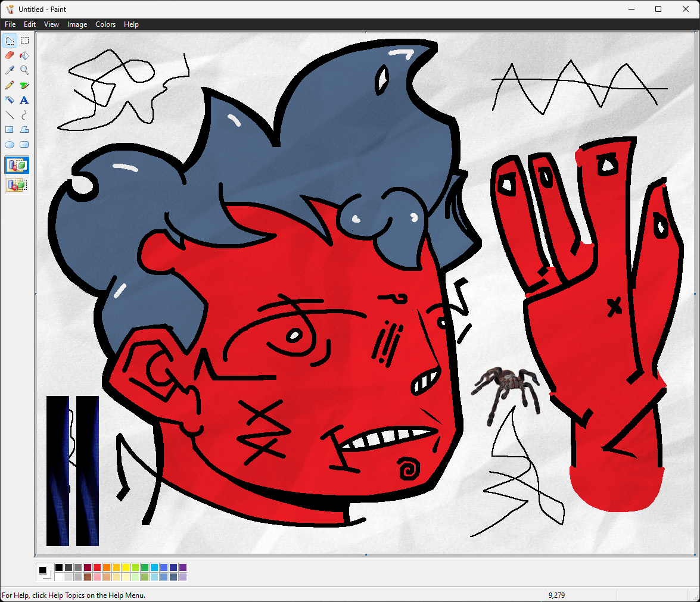Choose the Fill With Color bucket tool
The height and width of the screenshot is (602, 700).
point(24,55)
